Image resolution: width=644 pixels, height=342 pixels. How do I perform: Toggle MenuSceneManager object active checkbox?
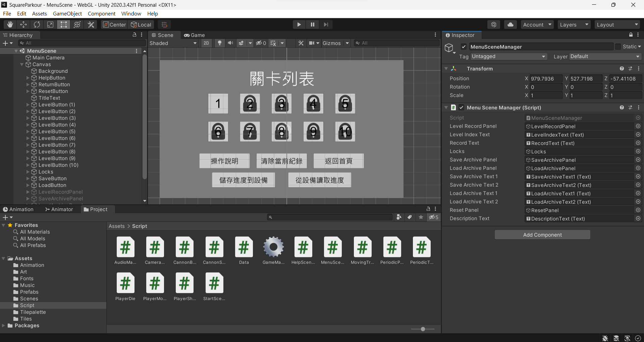[x=464, y=47]
